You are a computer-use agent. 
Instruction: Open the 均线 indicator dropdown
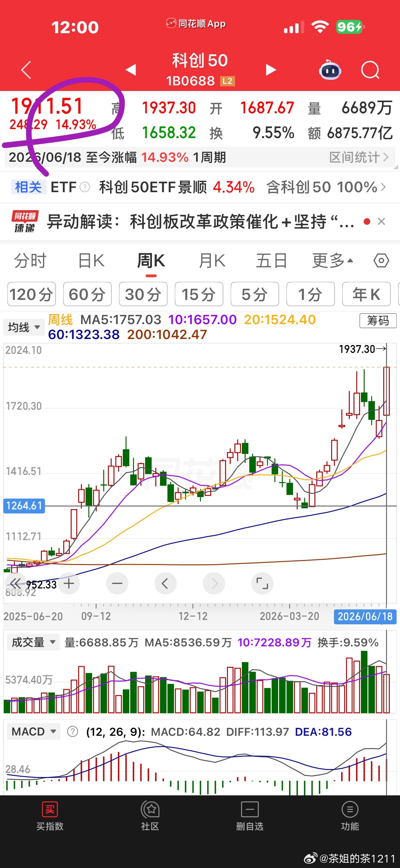(x=24, y=327)
